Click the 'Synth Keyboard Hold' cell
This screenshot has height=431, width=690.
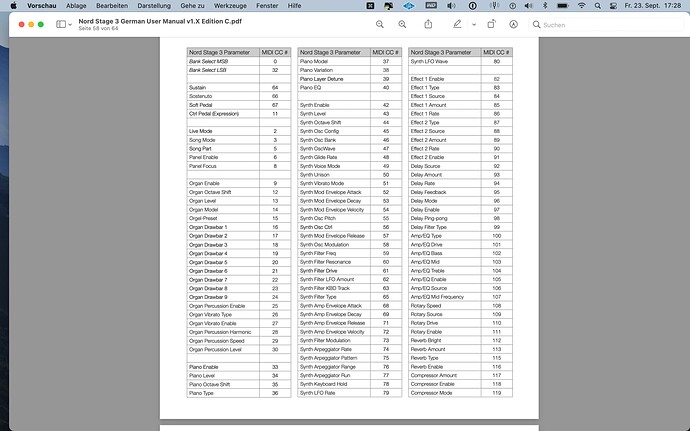(x=334, y=384)
